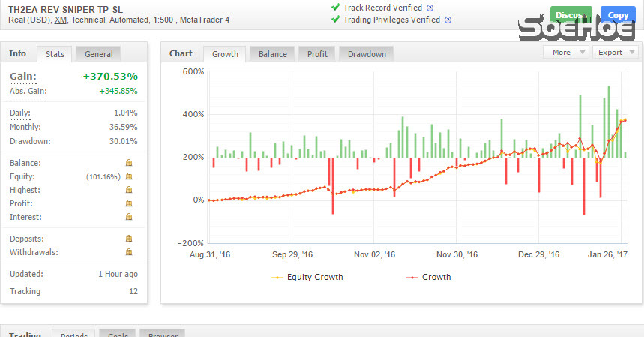Click the lock icon beside Profit

[129, 203]
